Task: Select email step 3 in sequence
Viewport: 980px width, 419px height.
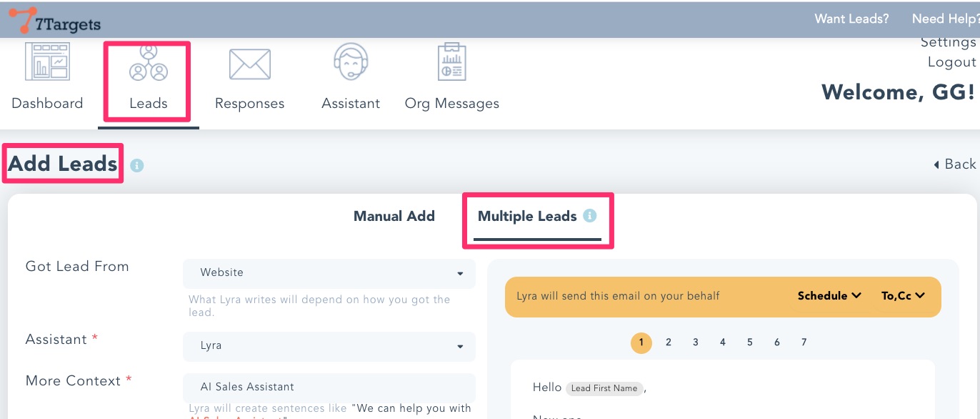Action: point(695,342)
